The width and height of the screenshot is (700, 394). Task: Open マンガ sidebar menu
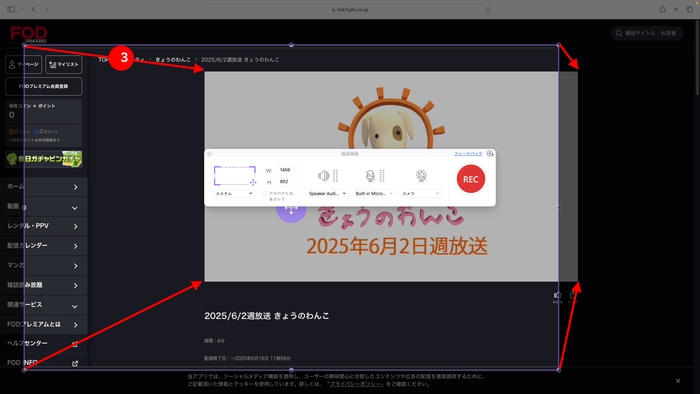pos(43,265)
